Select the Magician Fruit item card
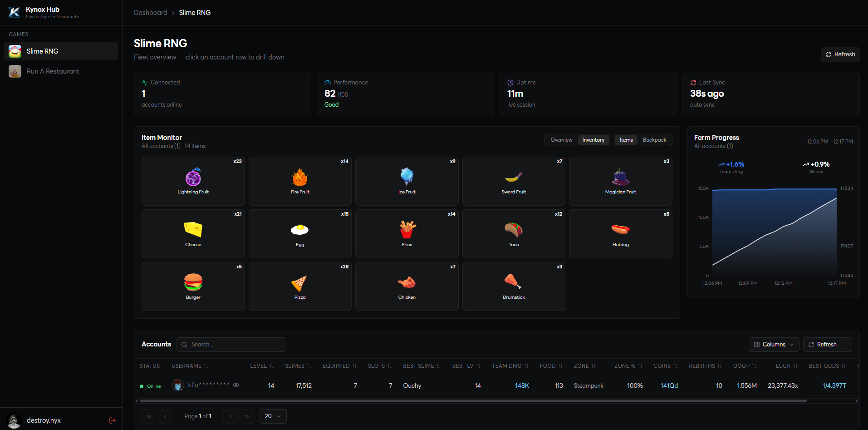 coord(621,181)
